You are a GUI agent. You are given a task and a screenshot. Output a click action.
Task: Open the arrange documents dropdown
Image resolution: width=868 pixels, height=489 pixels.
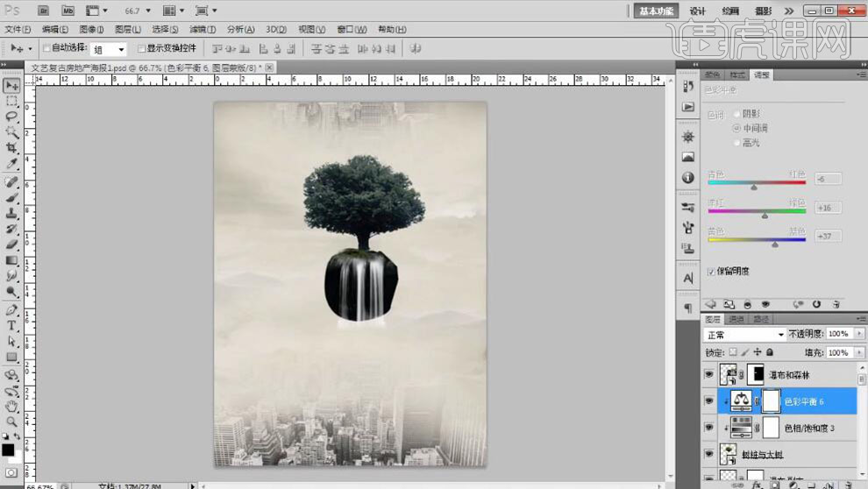[174, 11]
